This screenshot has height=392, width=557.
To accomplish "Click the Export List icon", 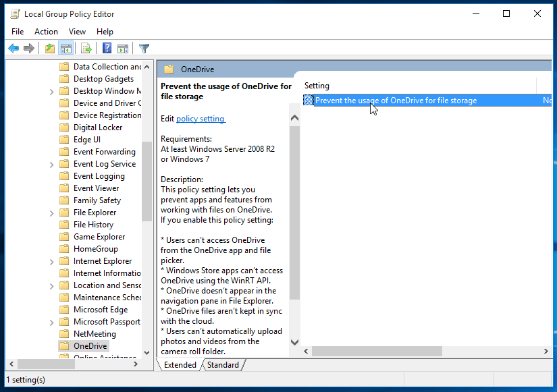I will pos(85,48).
